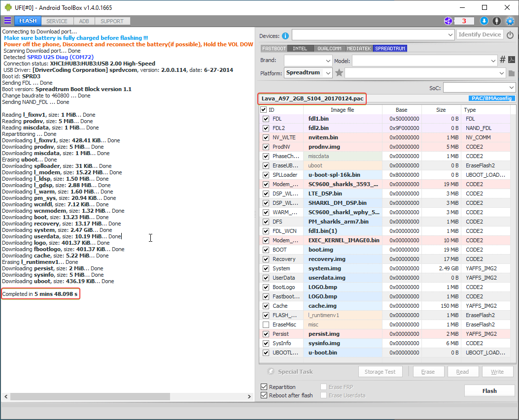Click the Lava_A97_2GB_S104_20170124.pac file name

[x=312, y=98]
